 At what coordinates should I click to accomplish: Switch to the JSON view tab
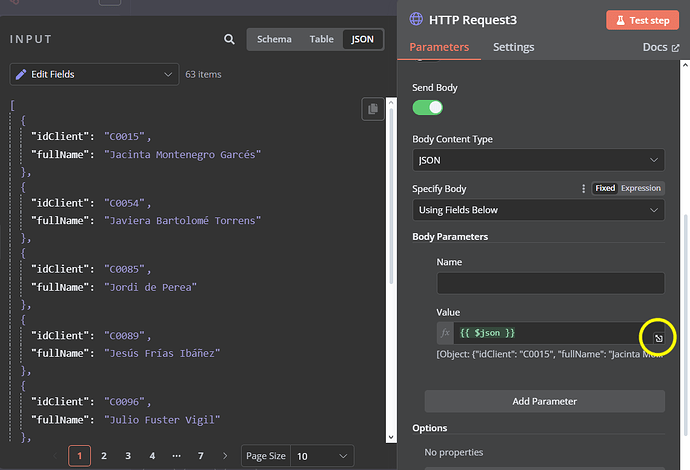click(x=362, y=39)
